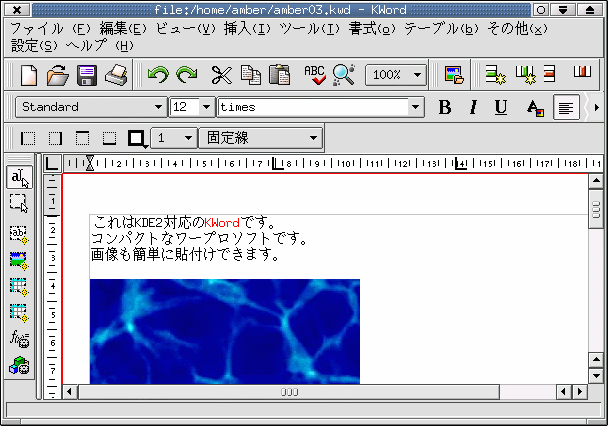Click the vertical scrollbar thumb
608x426 pixels.
(x=596, y=209)
